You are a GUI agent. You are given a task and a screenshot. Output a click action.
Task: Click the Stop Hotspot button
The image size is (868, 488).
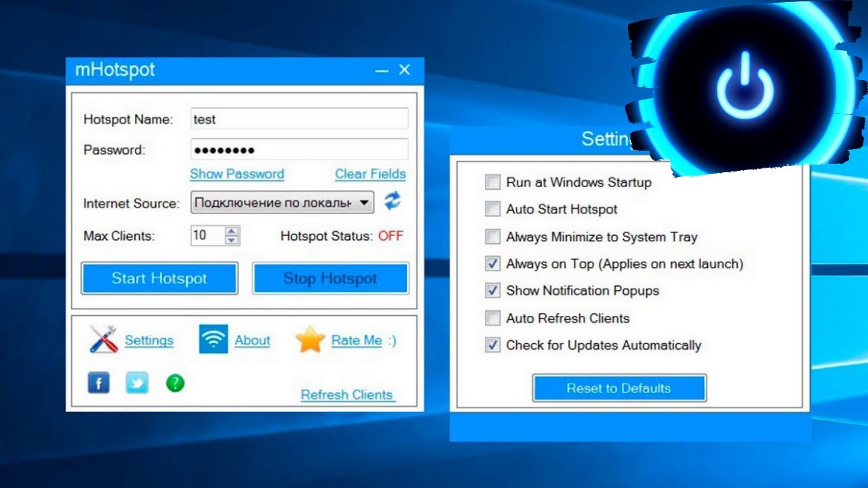[x=330, y=279]
